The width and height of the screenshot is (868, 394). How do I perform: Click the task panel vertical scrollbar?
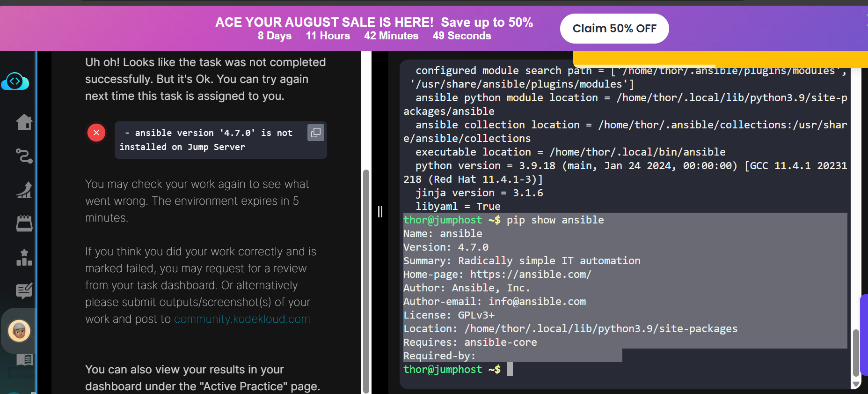click(x=366, y=281)
